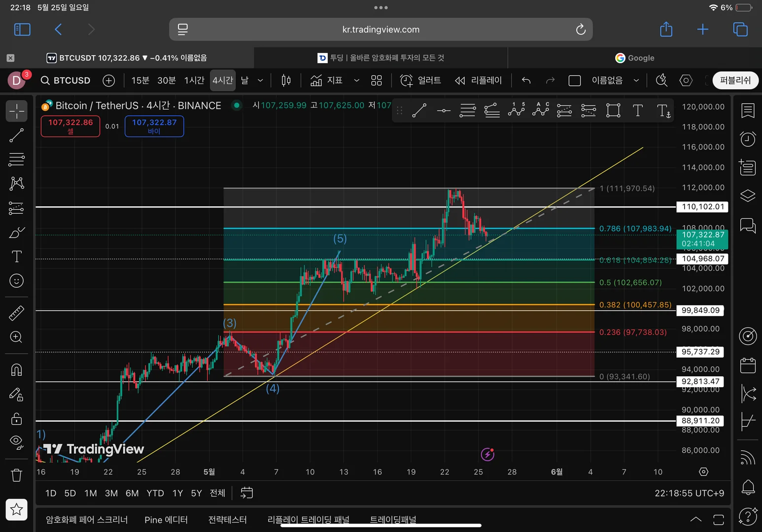The height and width of the screenshot is (532, 762).
Task: Select the crosshair cursor tool
Action: coord(16,111)
